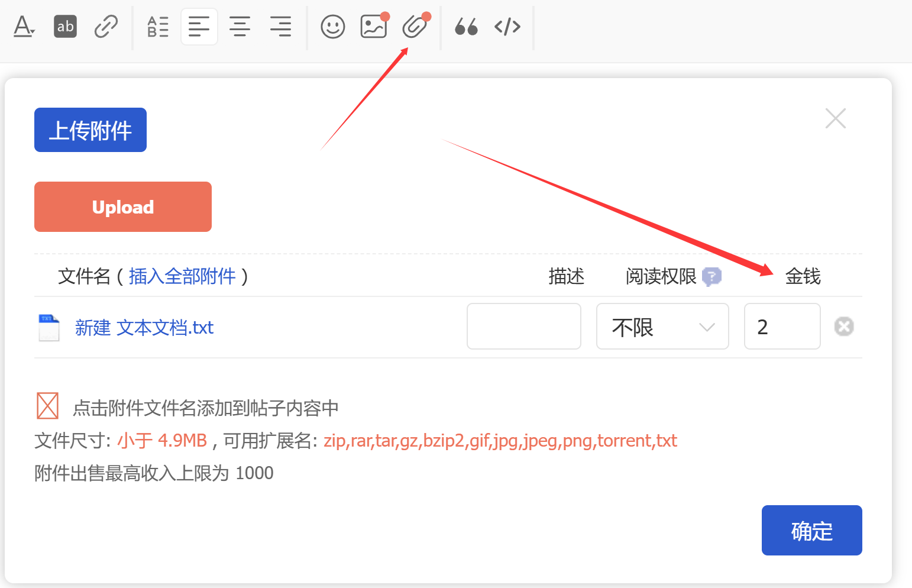Click the insert image icon
This screenshot has height=588, width=912.
click(x=374, y=26)
